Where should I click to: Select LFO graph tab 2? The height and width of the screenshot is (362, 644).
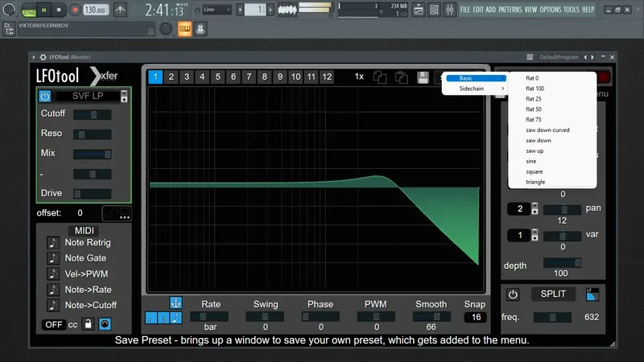point(171,76)
